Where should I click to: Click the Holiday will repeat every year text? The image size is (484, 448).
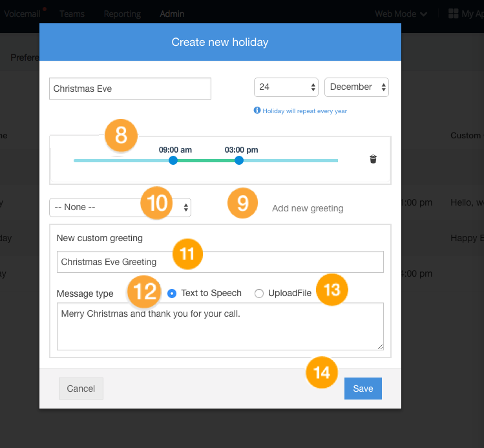304,111
